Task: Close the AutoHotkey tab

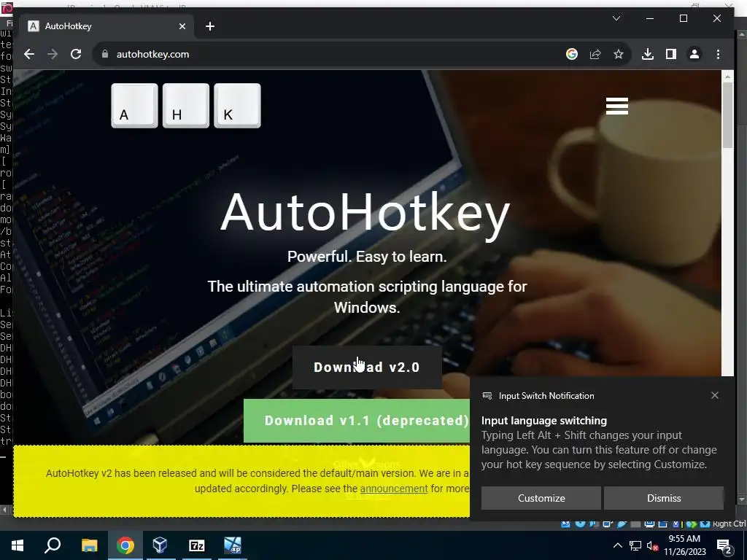Action: pyautogui.click(x=182, y=26)
